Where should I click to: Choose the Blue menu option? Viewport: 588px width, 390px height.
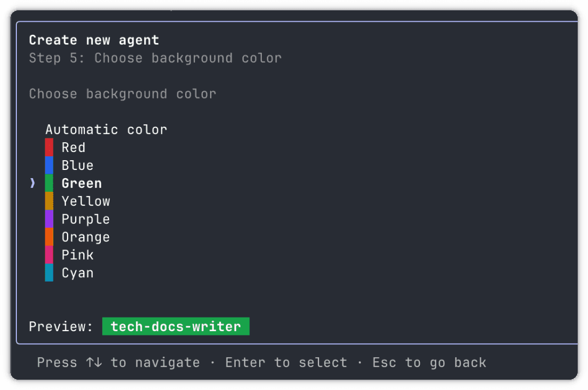click(77, 166)
